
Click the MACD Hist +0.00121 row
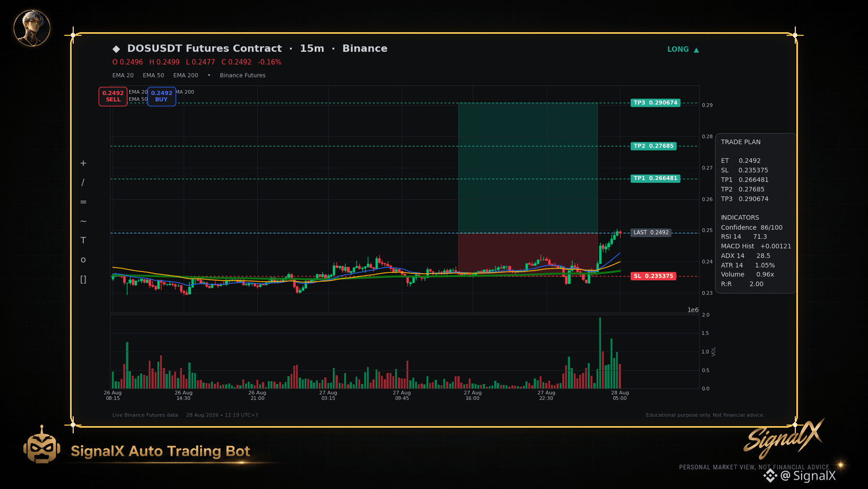click(x=756, y=246)
